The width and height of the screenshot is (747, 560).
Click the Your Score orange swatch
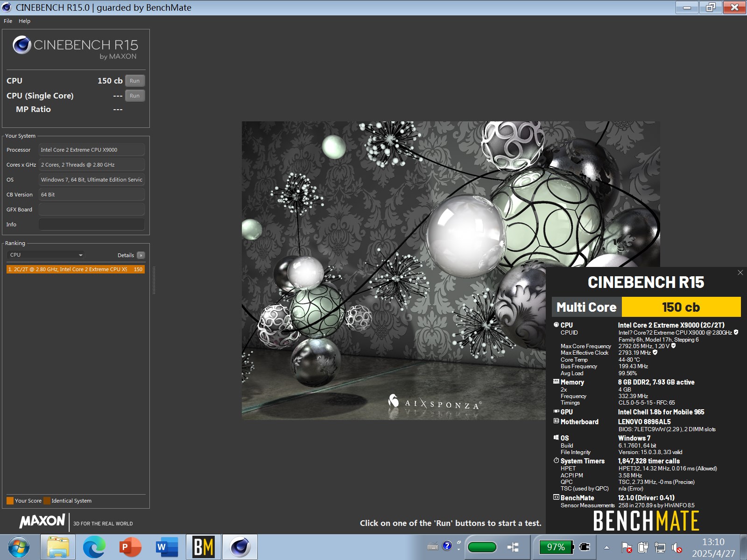pyautogui.click(x=10, y=501)
